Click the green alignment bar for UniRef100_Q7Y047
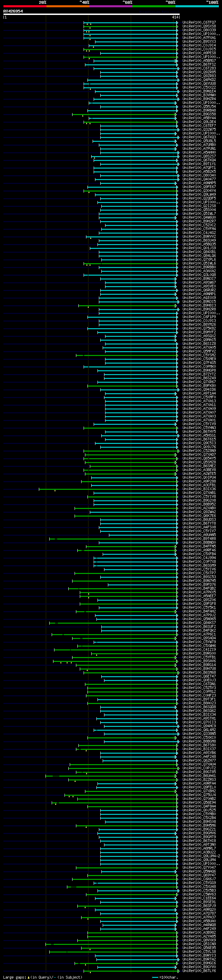Viewport: 222px width, 980px height. point(127,867)
